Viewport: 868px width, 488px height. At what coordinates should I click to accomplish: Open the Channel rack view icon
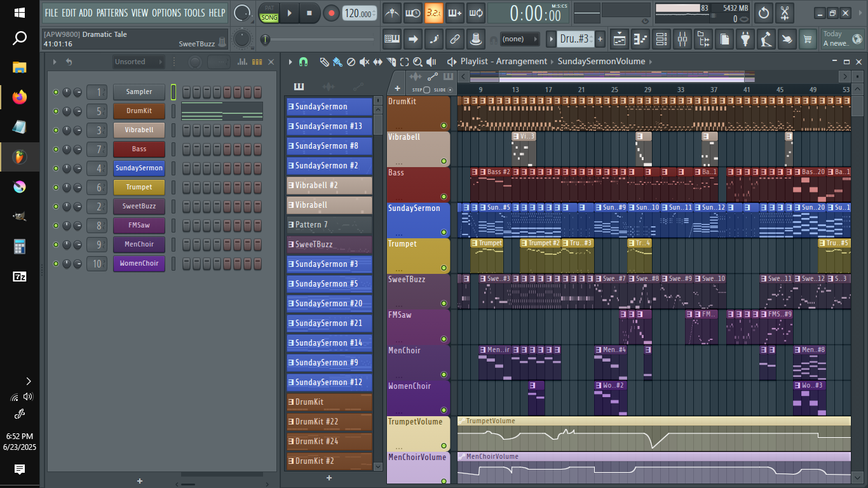coord(661,39)
